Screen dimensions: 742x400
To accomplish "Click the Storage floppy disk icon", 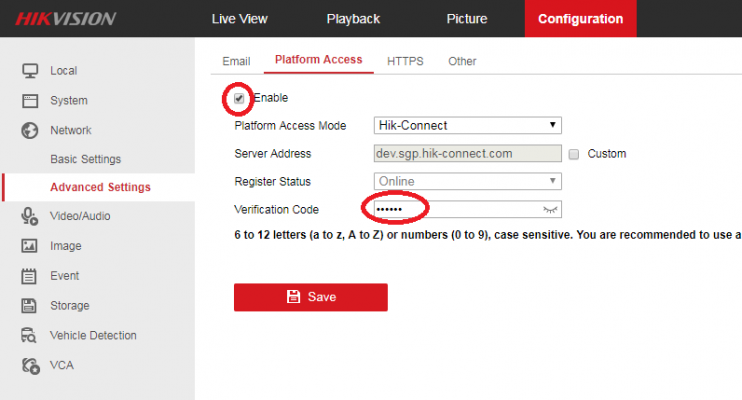I will 29,306.
